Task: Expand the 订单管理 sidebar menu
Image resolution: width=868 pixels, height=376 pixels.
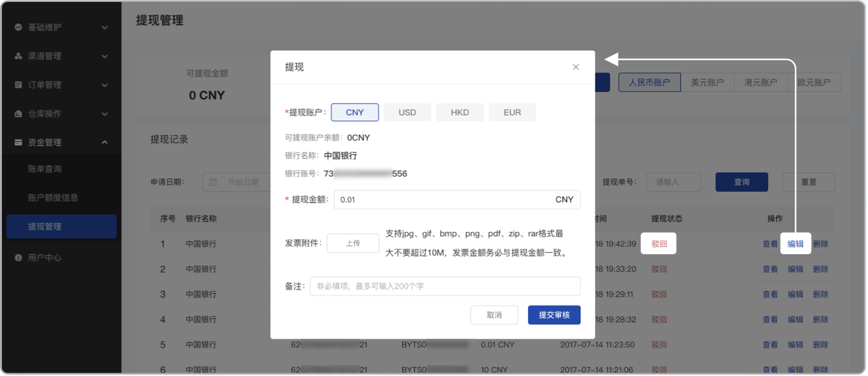Action: [x=52, y=85]
